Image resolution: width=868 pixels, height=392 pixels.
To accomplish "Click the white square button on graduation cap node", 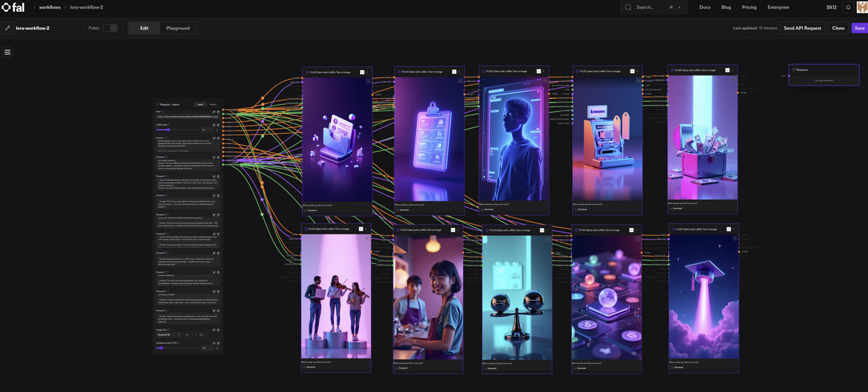I will [x=728, y=229].
